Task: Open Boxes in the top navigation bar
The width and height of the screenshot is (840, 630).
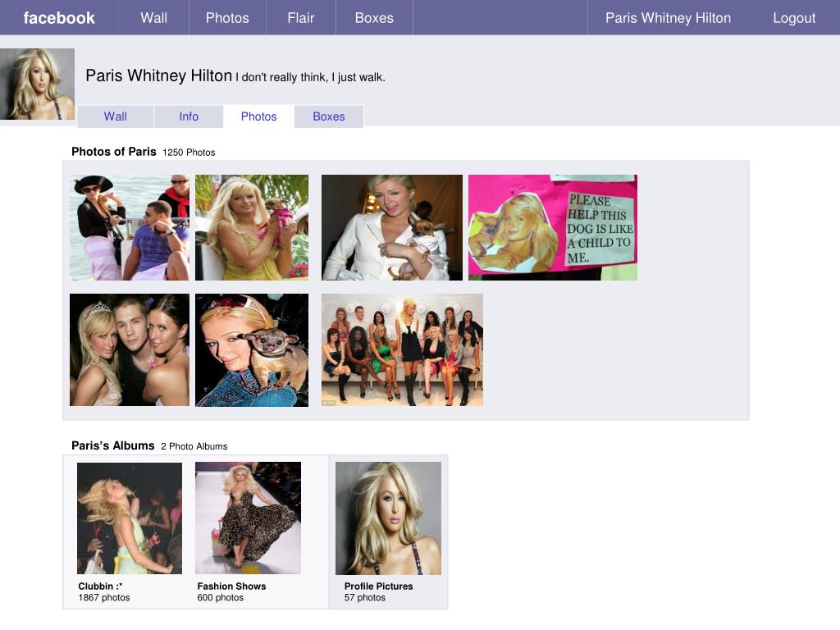Action: pos(374,18)
